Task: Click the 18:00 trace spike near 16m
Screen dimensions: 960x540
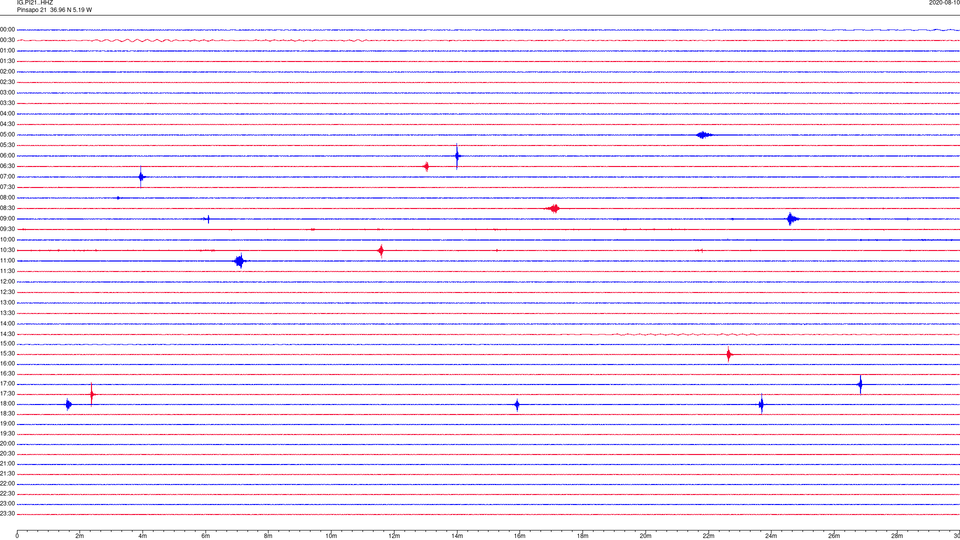Action: point(517,404)
